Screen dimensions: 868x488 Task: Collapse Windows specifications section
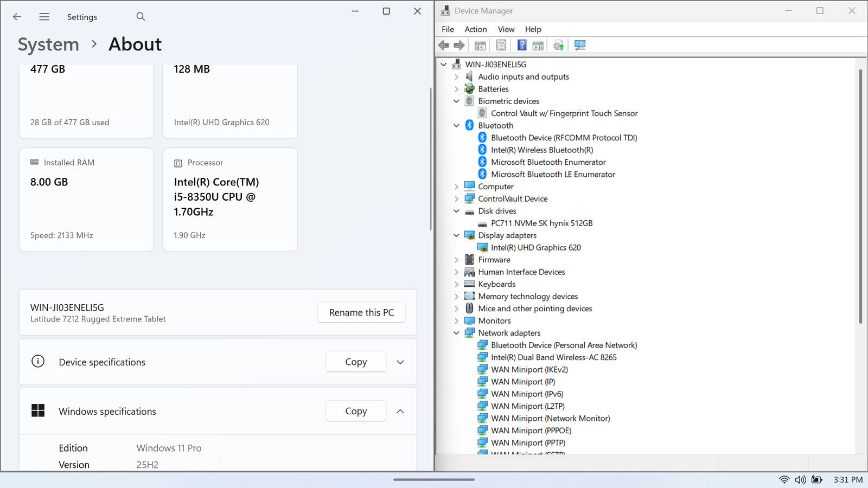(400, 412)
